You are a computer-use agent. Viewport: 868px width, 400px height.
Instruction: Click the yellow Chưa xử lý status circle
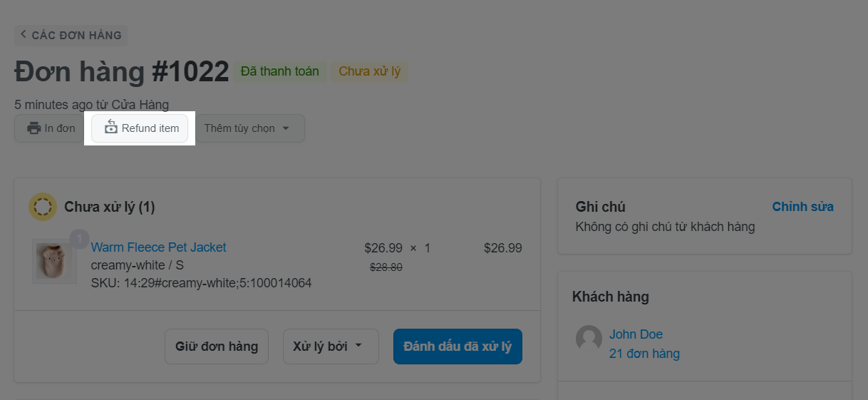tap(43, 207)
